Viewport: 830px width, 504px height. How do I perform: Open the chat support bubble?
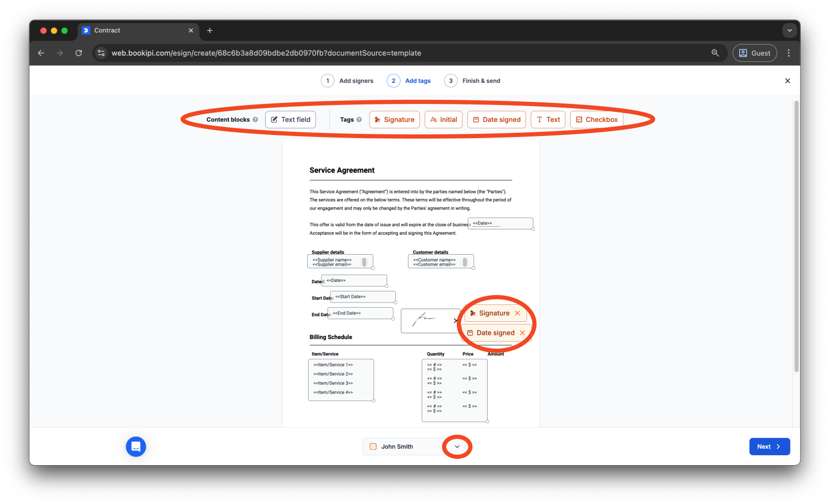(136, 447)
